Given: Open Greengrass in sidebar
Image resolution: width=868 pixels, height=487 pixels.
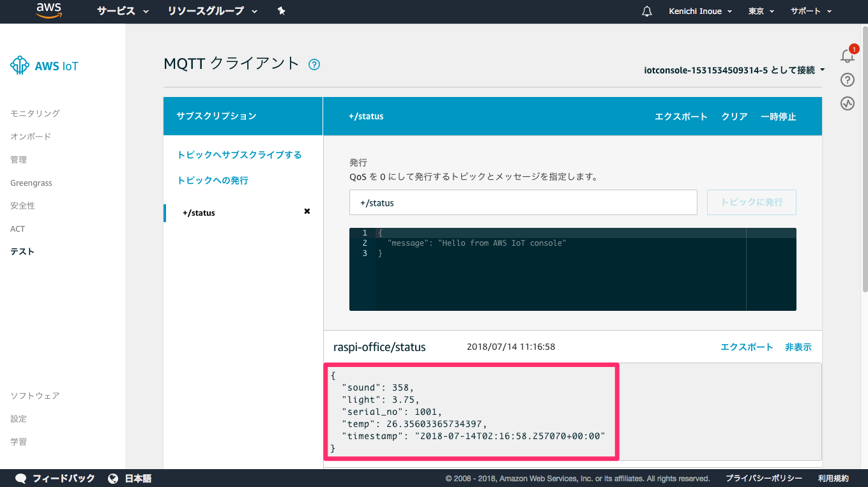Looking at the screenshot, I should [x=31, y=183].
